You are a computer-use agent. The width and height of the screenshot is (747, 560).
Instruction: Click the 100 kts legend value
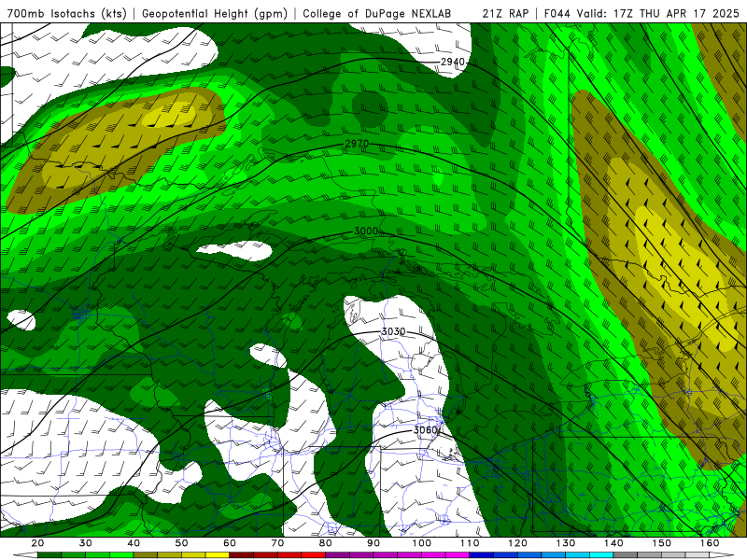pyautogui.click(x=422, y=543)
